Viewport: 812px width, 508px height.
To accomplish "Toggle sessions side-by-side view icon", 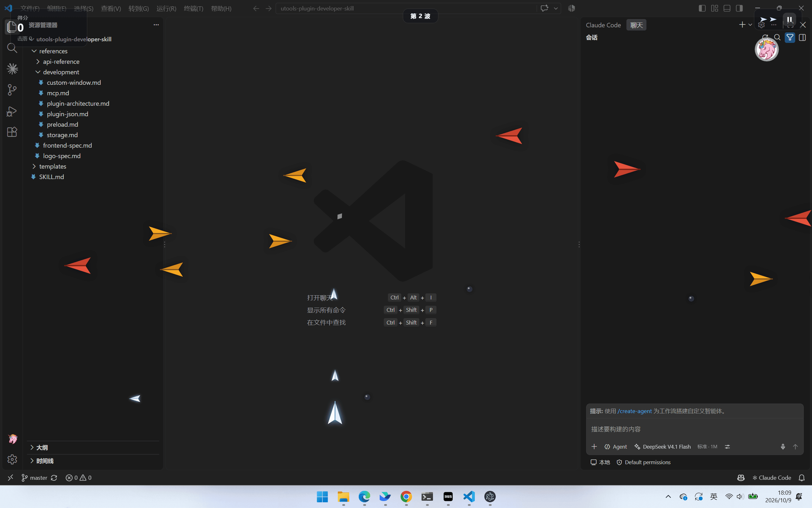I will [x=802, y=37].
